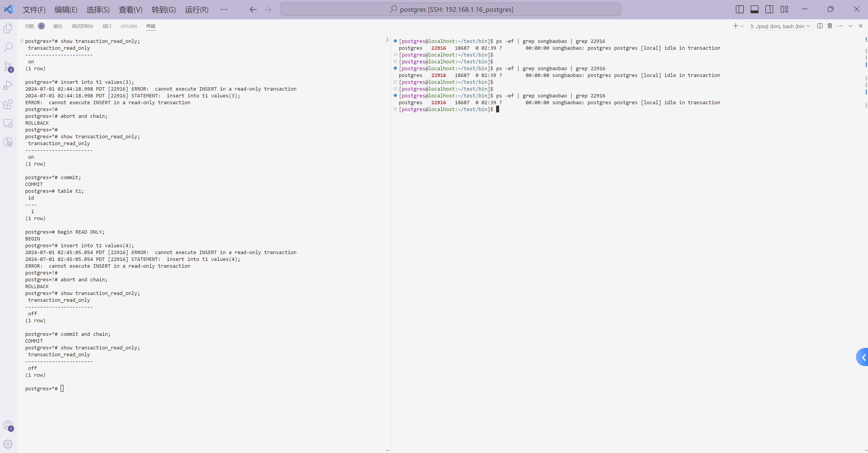
Task: Toggle the secondary side bar layout icon
Action: coord(769,10)
